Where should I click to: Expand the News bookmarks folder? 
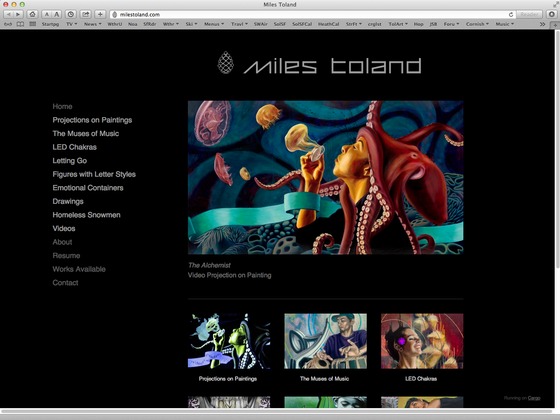(92, 24)
